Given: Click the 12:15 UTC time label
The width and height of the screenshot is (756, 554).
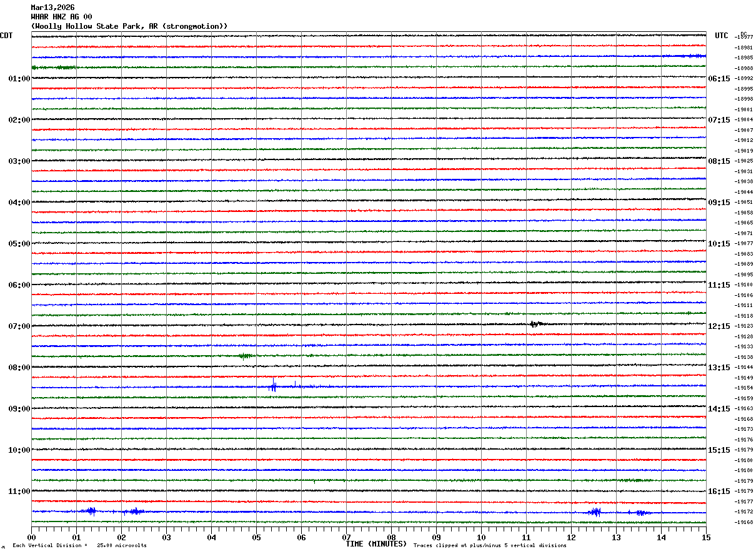Looking at the screenshot, I should click(719, 326).
